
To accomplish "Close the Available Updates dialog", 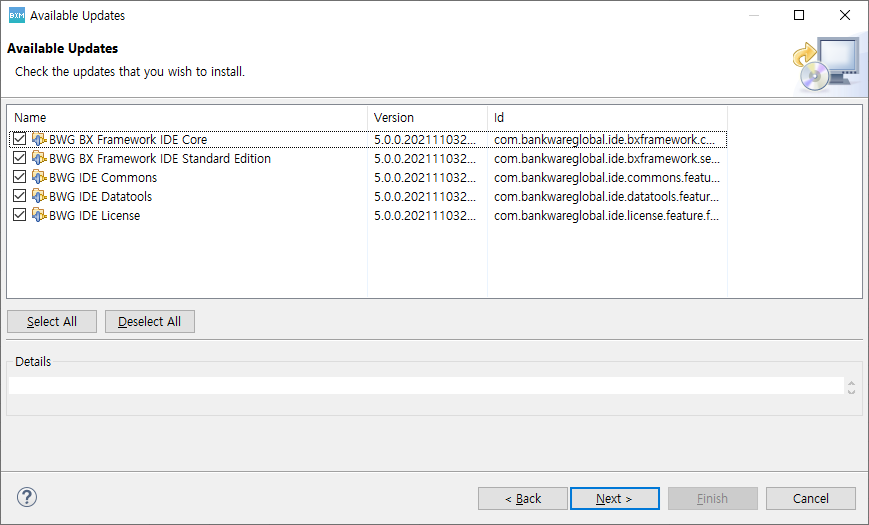I will pos(845,15).
